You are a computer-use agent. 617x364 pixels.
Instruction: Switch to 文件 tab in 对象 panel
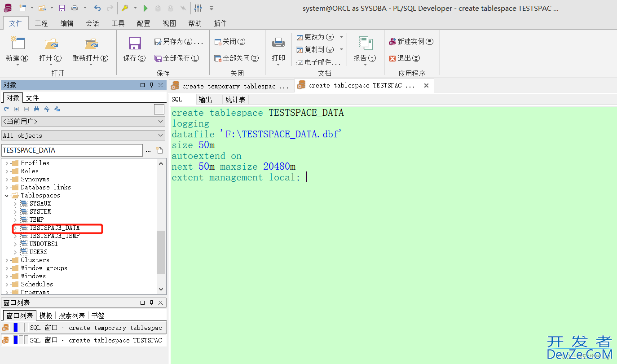32,98
